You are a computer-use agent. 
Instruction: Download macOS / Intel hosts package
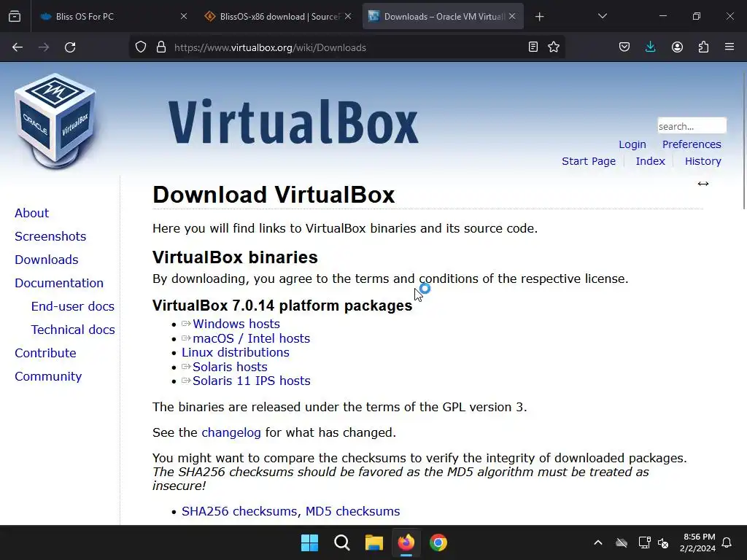251,338
